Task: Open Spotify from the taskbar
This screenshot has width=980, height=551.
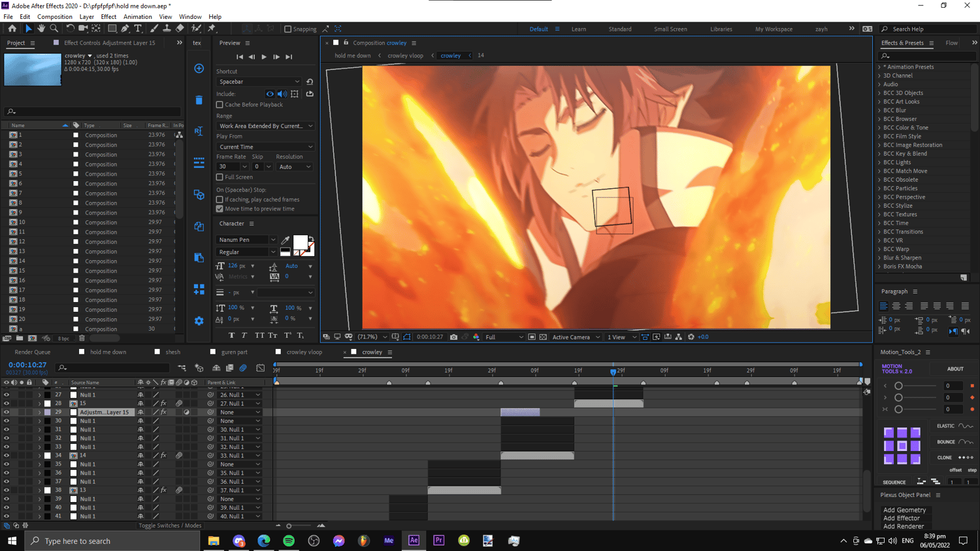Action: point(289,541)
